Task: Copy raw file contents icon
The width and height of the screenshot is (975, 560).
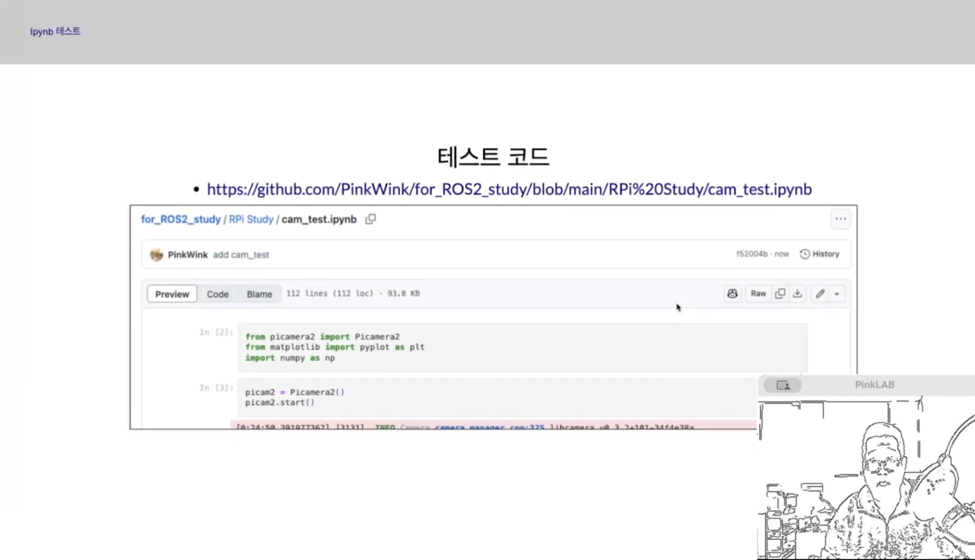Action: coord(780,294)
